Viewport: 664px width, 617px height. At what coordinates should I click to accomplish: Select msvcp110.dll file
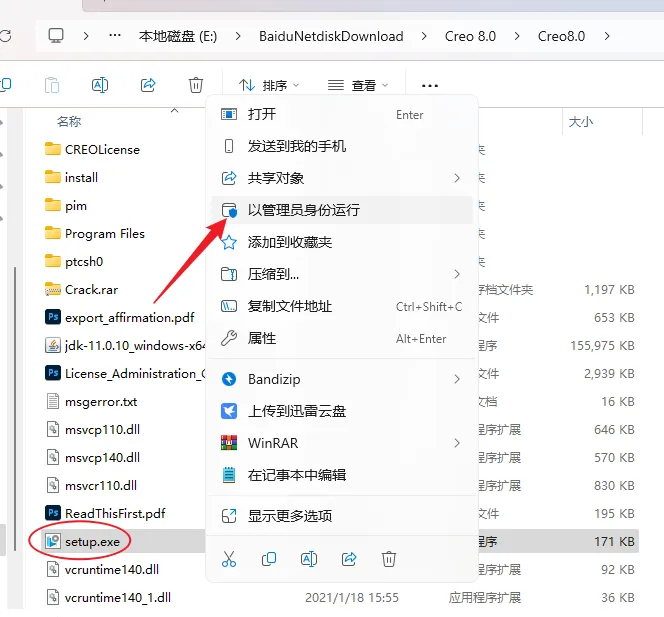click(x=102, y=429)
